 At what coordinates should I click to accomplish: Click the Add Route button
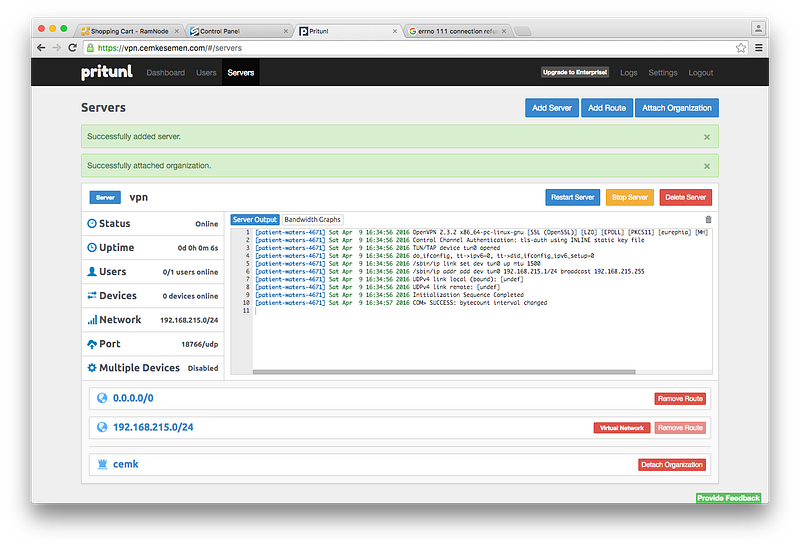coord(607,108)
